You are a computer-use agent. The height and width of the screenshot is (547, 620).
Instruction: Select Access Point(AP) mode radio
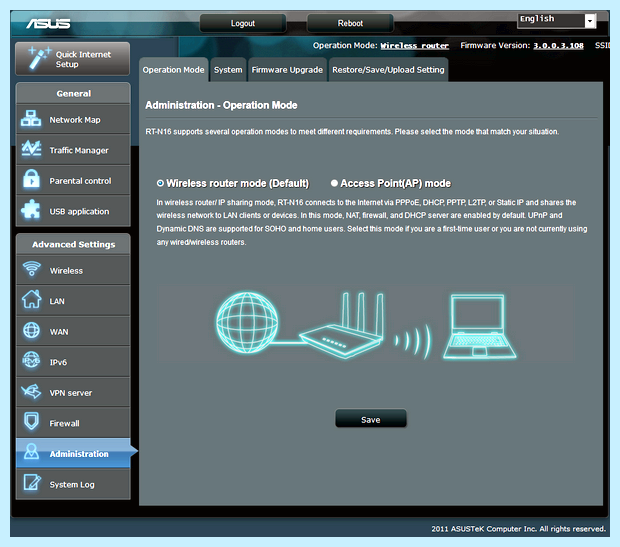(334, 183)
